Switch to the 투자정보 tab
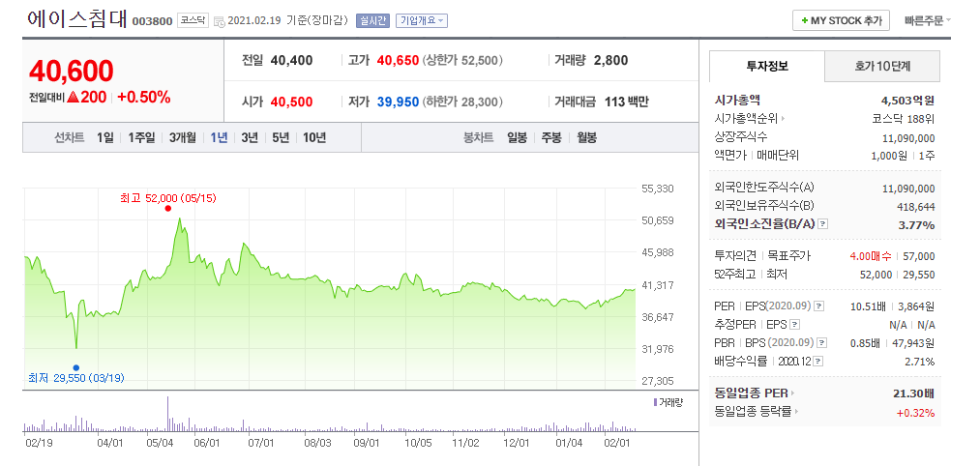The width and height of the screenshot is (980, 466). (767, 66)
